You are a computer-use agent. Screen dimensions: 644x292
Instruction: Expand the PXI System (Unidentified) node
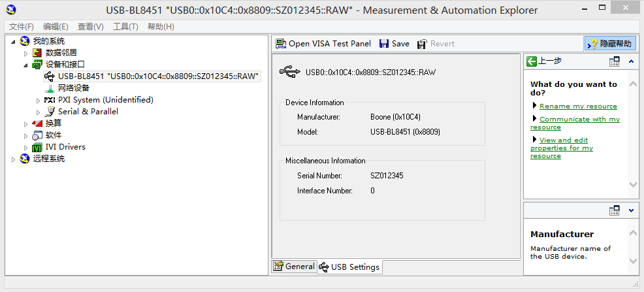[x=38, y=100]
